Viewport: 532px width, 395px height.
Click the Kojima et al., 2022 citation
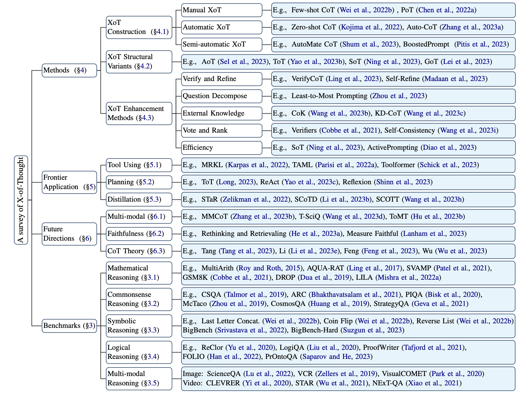coord(370,27)
